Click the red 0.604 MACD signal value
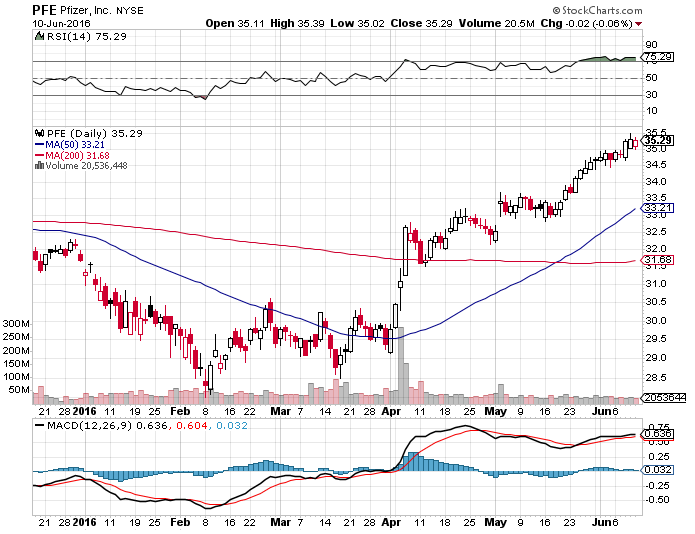695x534 pixels. 192,426
